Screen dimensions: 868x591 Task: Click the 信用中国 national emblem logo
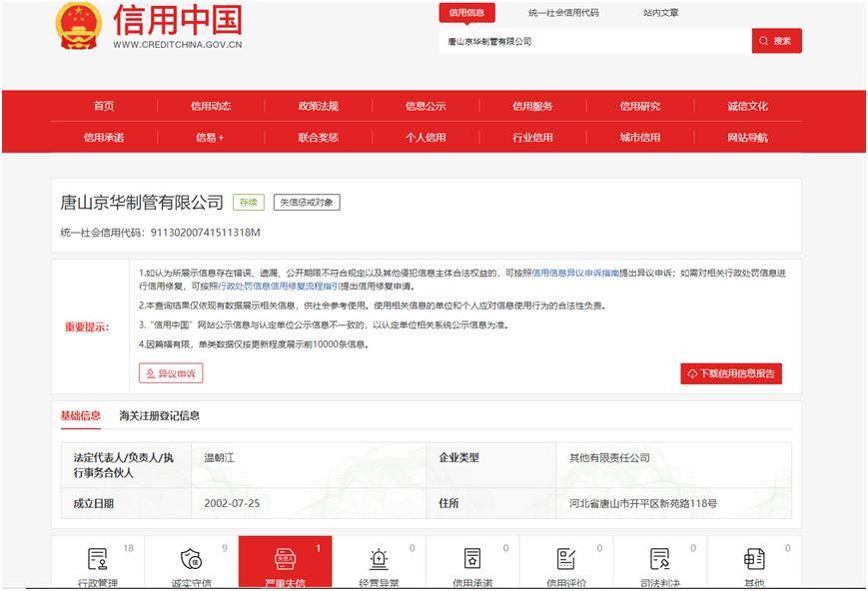[78, 25]
